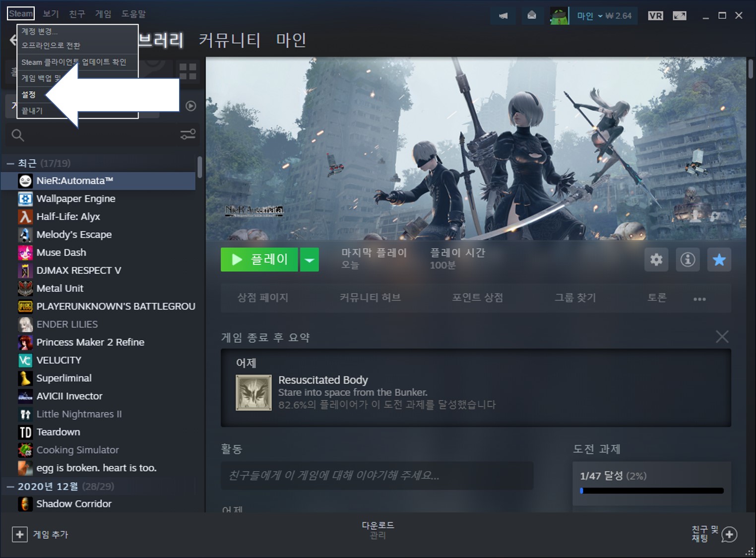
Task: Collapse the 2020년 12월 category
Action: pyautogui.click(x=10, y=487)
